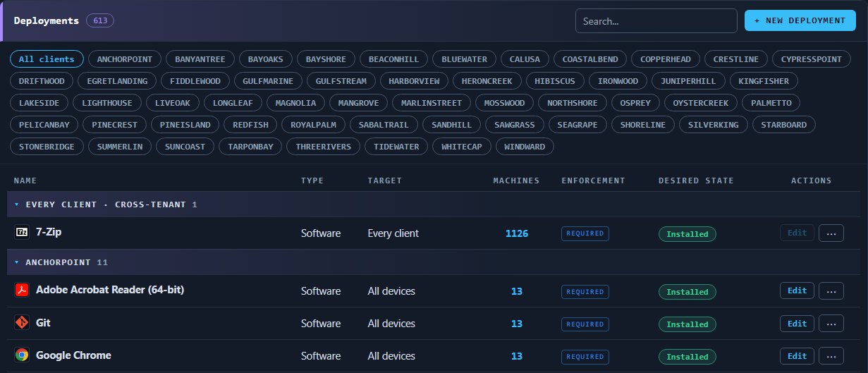This screenshot has height=373, width=868.
Task: Open more actions for 7-Zip row
Action: coord(831,233)
